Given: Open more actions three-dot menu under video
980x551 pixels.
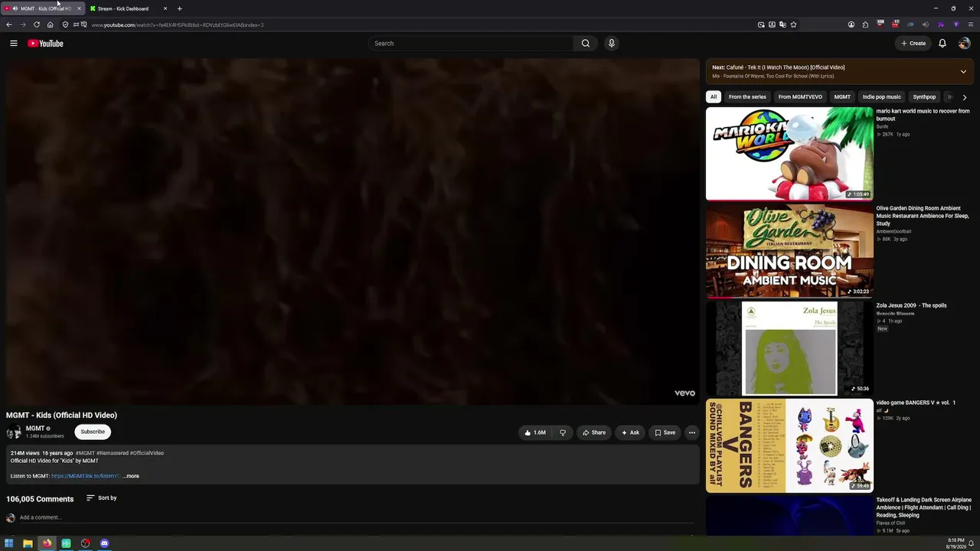Looking at the screenshot, I should [691, 432].
